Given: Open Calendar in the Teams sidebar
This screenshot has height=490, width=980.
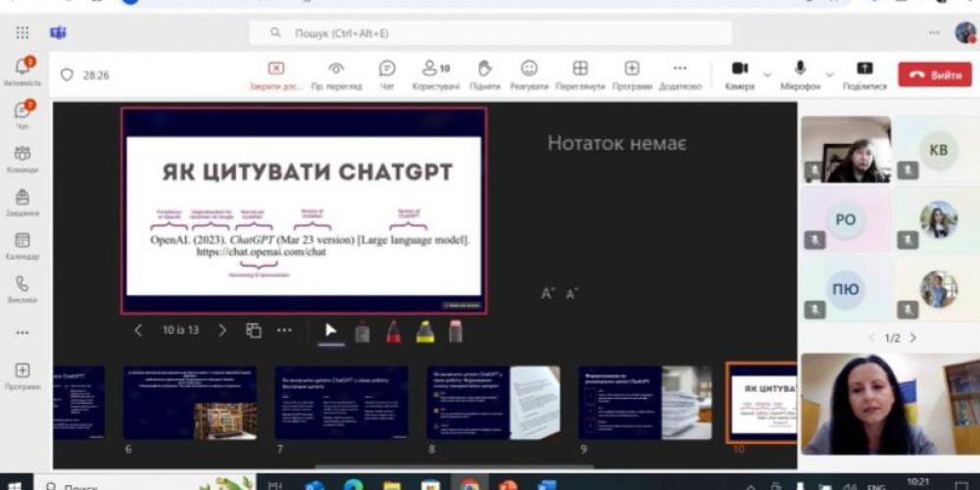Looking at the screenshot, I should coord(22,245).
